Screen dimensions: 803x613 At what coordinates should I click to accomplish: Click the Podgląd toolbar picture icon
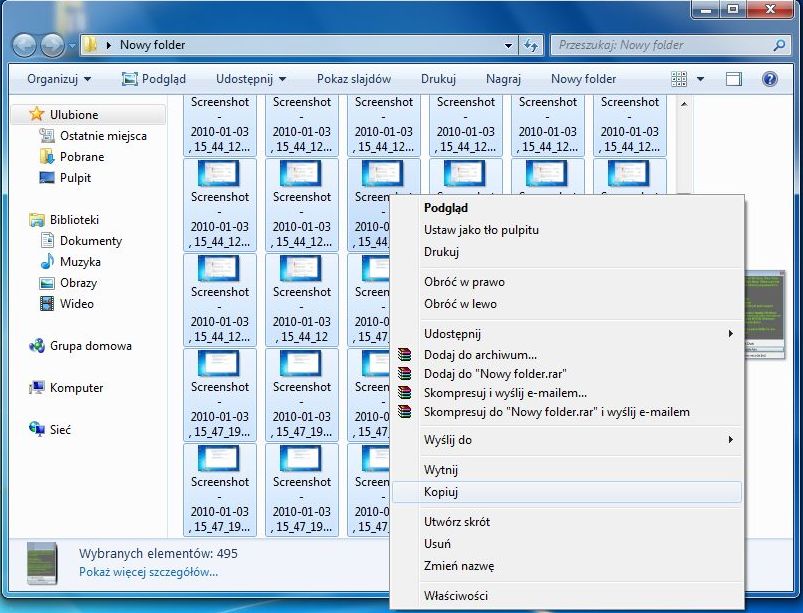[x=130, y=79]
